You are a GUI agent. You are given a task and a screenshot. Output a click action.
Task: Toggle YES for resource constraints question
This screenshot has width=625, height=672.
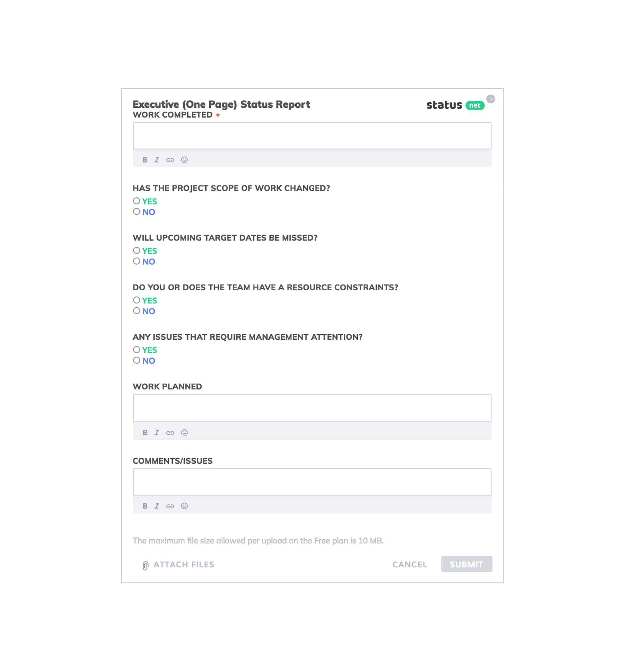point(136,300)
